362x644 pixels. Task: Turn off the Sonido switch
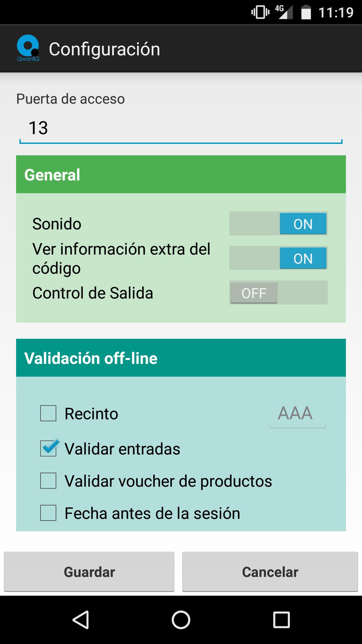(278, 224)
